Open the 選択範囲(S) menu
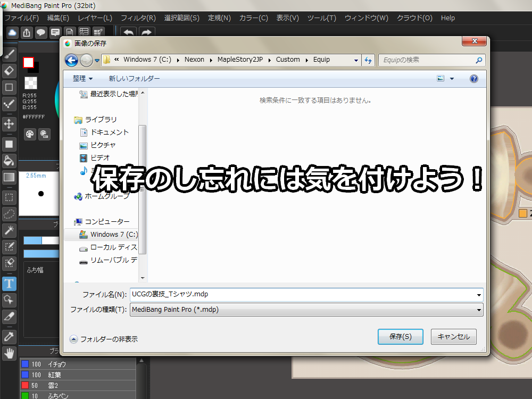 point(182,18)
